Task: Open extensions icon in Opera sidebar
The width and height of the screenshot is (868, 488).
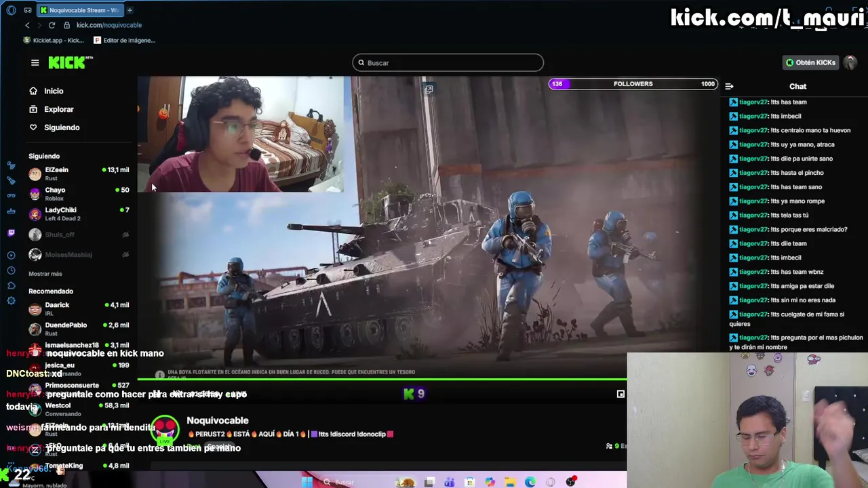Action: coord(11,286)
